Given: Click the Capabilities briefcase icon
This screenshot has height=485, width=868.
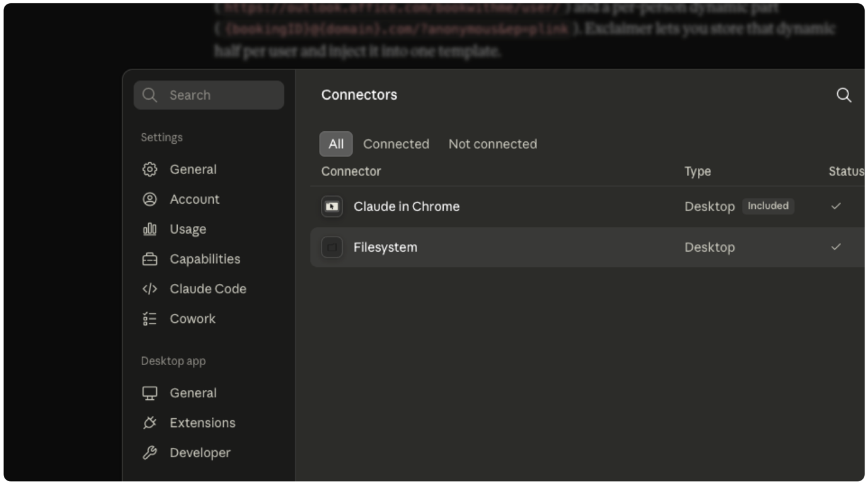Looking at the screenshot, I should pos(149,259).
